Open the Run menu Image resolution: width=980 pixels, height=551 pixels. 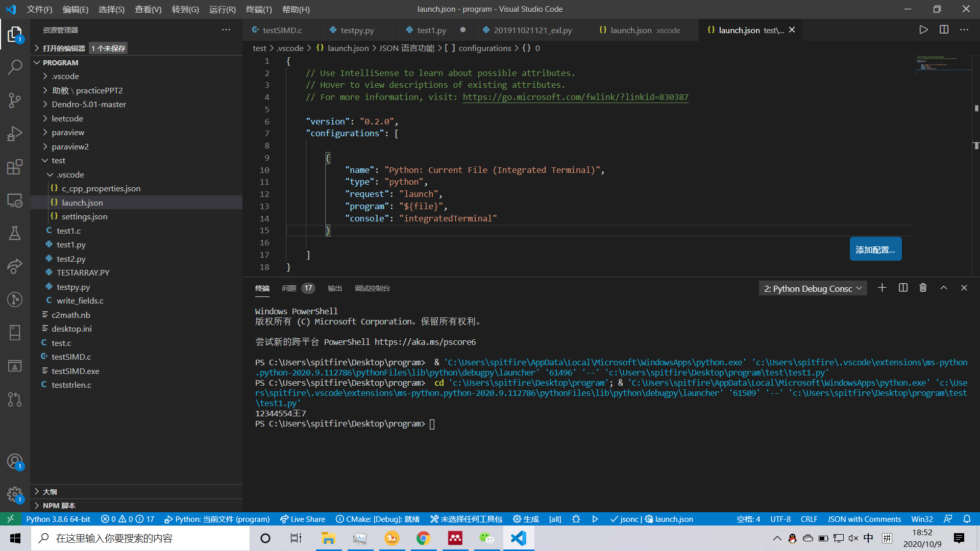pos(223,9)
